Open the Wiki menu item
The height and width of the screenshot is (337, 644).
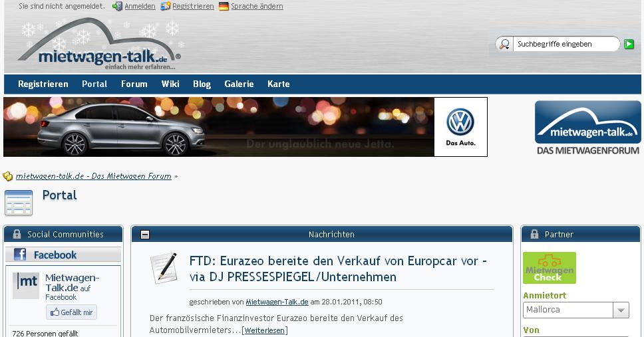[x=170, y=84]
